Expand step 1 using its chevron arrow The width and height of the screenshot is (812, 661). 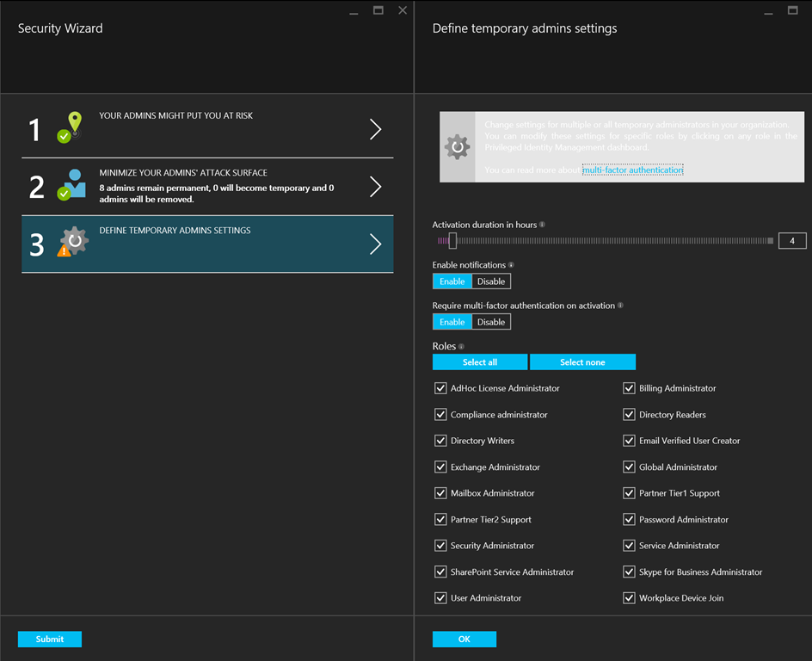pos(375,129)
